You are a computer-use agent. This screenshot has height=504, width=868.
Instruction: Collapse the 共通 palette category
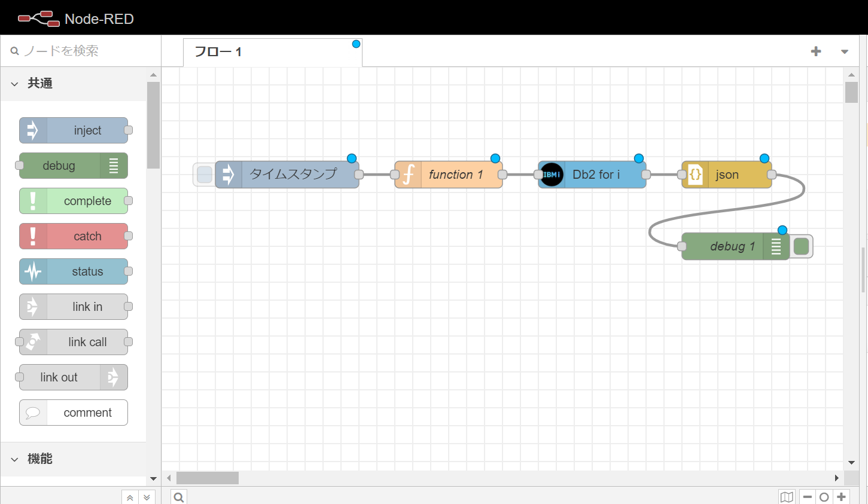(x=15, y=84)
